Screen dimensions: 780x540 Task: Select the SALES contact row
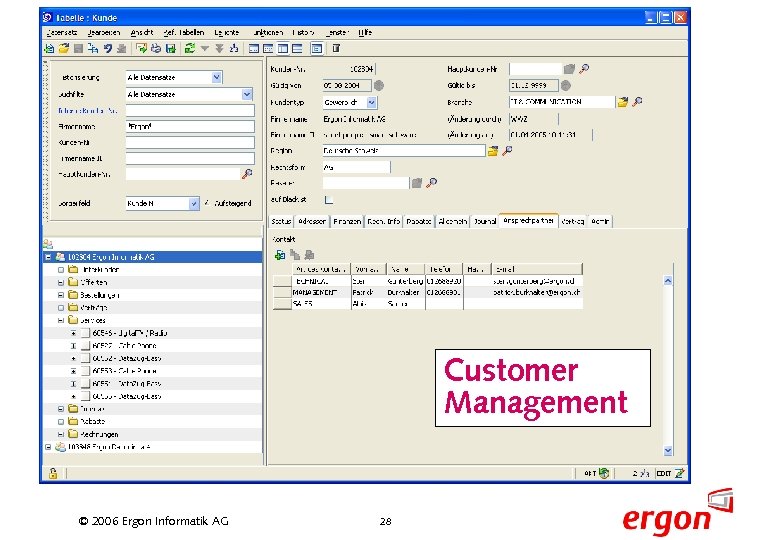pos(428,304)
